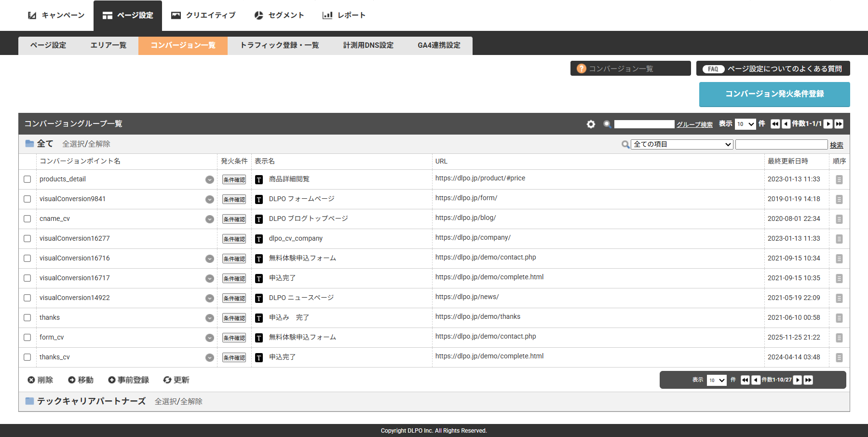Open the クリエイティブ top menu
This screenshot has width=868, height=437.
pyautogui.click(x=203, y=15)
